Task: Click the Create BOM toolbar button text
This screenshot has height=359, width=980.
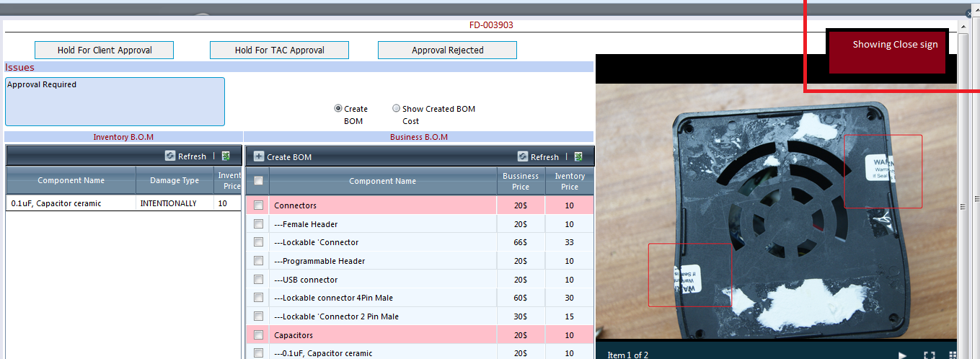Action: tap(289, 157)
